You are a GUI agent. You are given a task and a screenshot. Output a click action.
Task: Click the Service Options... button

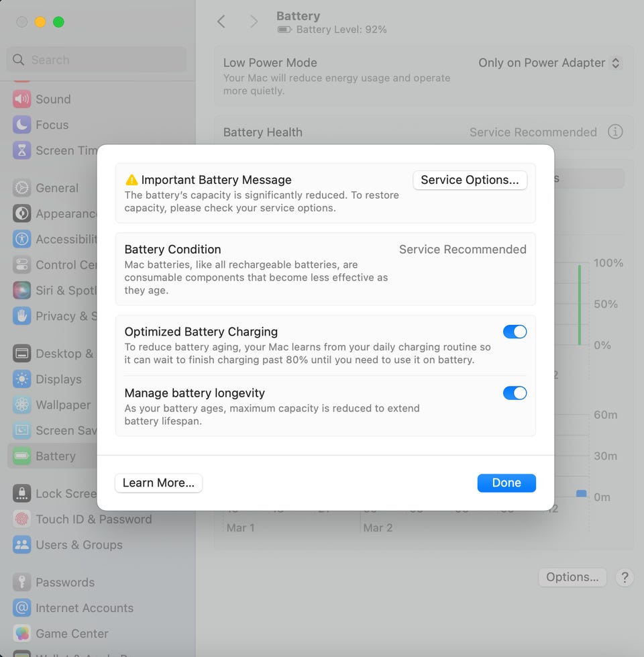click(470, 180)
